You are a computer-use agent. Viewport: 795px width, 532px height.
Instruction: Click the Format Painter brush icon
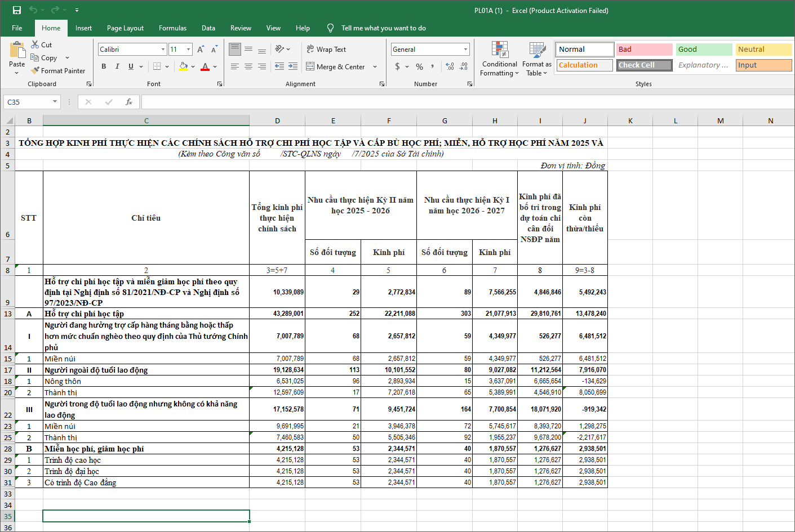35,71
